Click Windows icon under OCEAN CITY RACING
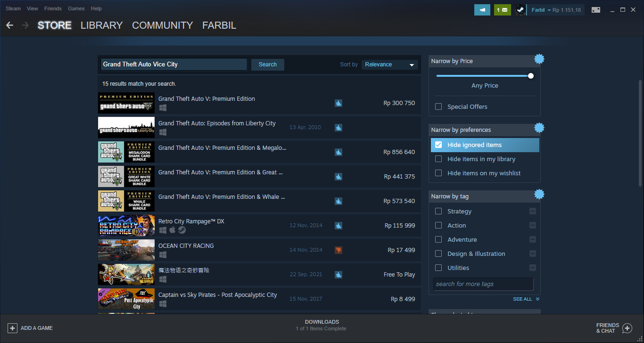 pyautogui.click(x=163, y=254)
